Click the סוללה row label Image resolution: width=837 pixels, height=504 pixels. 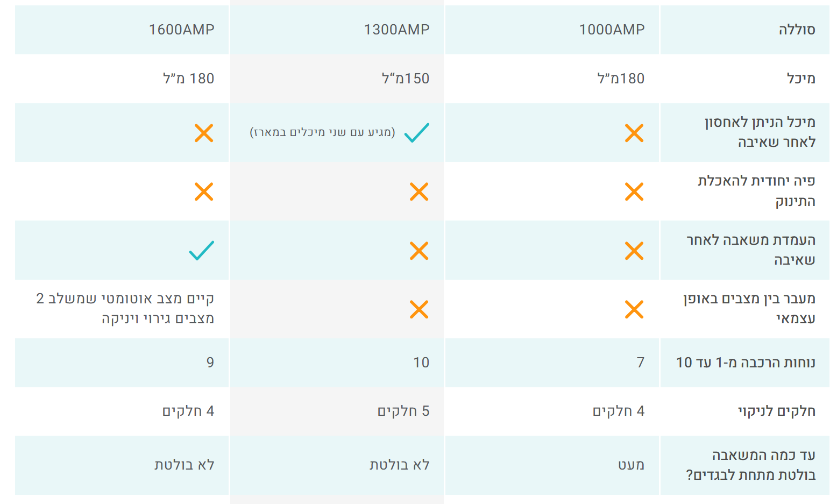click(797, 30)
